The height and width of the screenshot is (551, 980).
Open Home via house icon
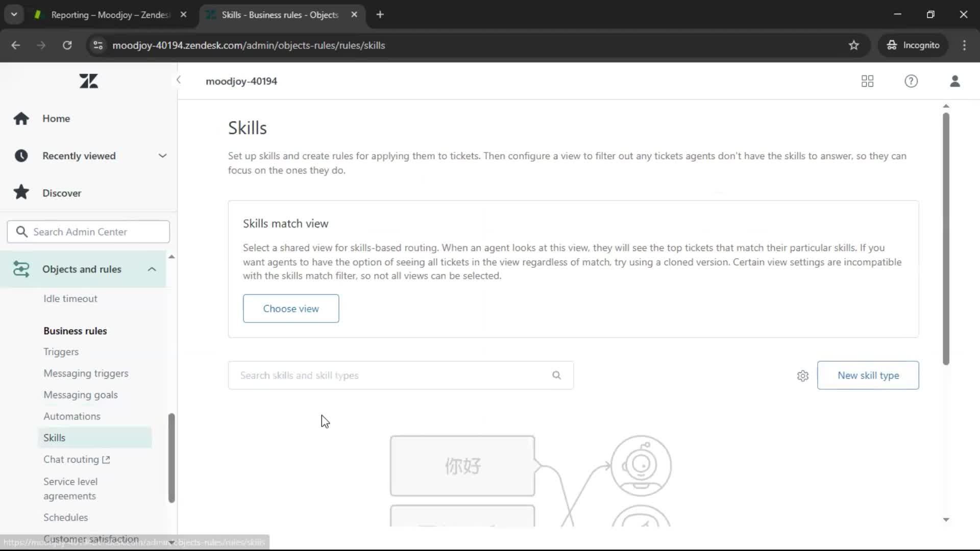[21, 118]
